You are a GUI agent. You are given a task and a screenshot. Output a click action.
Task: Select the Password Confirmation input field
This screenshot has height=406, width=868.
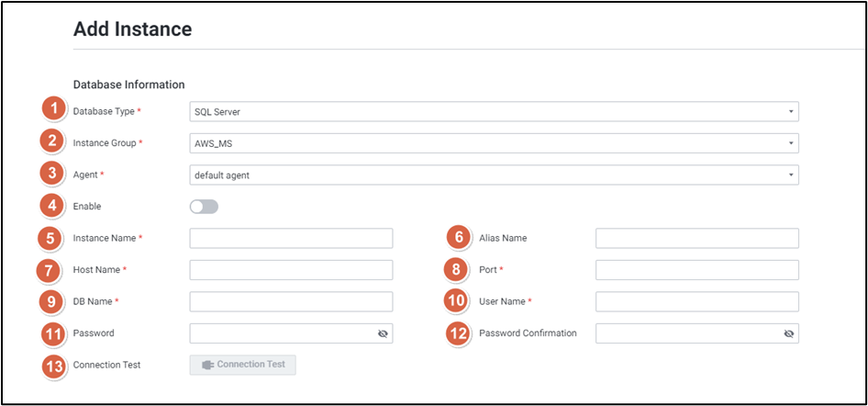coord(685,334)
